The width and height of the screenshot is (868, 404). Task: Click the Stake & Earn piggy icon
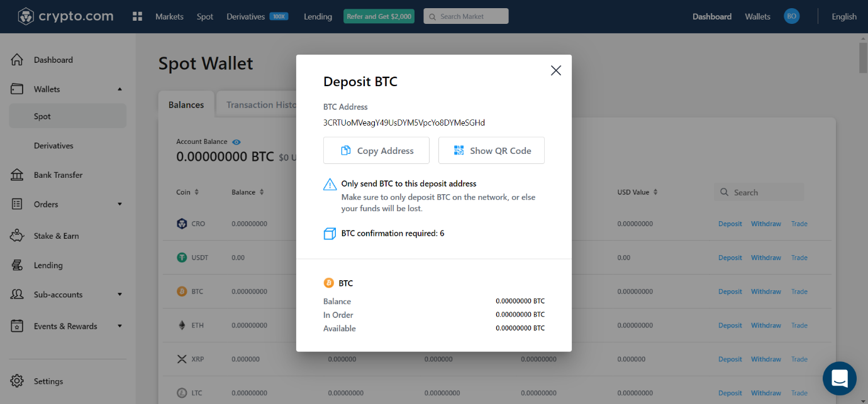click(17, 236)
